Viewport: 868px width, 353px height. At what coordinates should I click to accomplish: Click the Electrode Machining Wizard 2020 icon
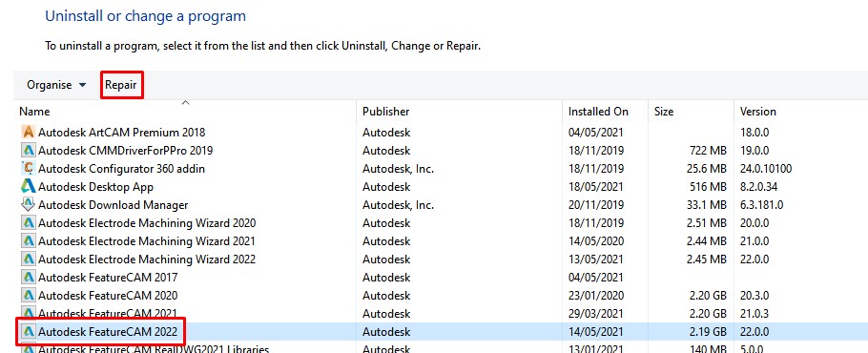coord(28,223)
